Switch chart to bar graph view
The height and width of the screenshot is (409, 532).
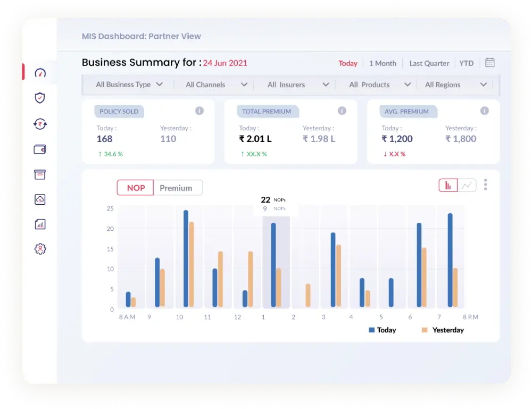point(448,186)
